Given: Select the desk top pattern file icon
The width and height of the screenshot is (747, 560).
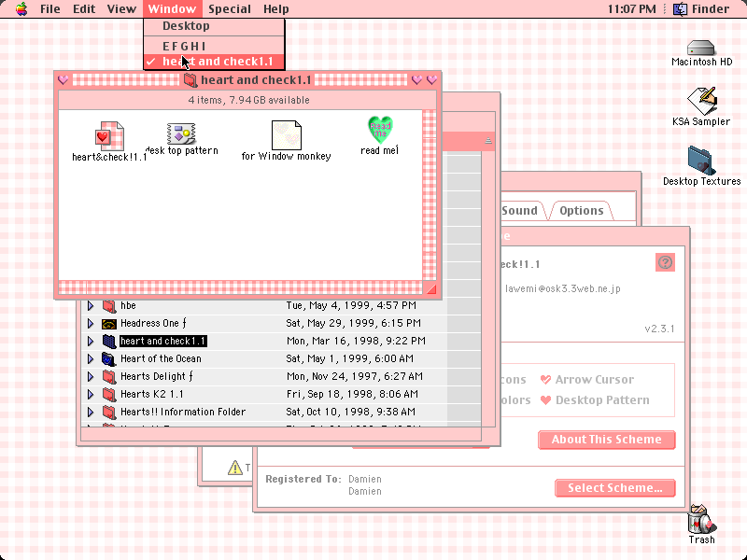Looking at the screenshot, I should [x=181, y=133].
